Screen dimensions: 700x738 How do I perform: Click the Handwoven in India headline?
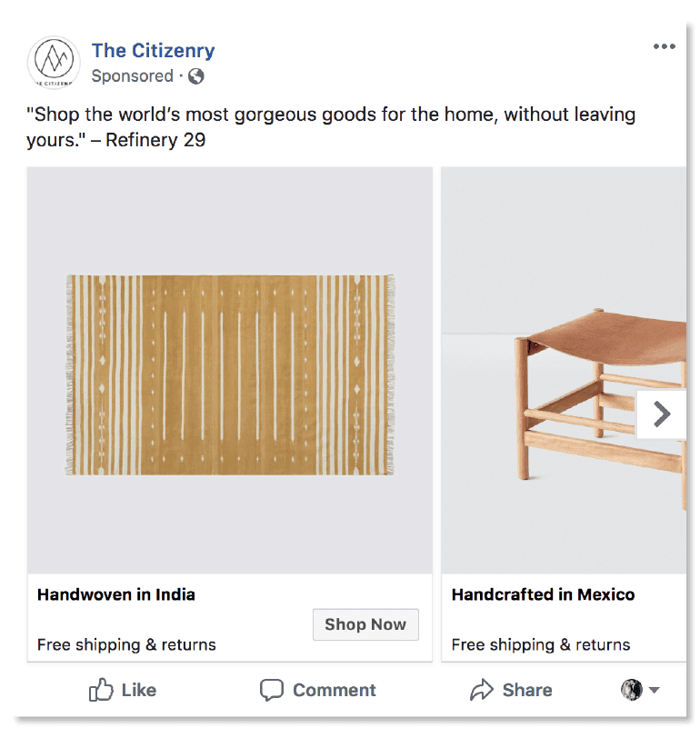pyautogui.click(x=116, y=595)
